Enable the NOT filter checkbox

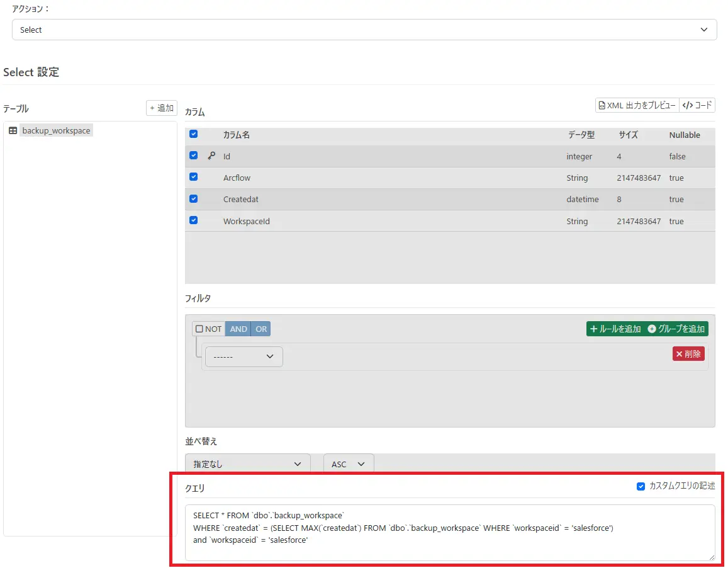point(199,329)
